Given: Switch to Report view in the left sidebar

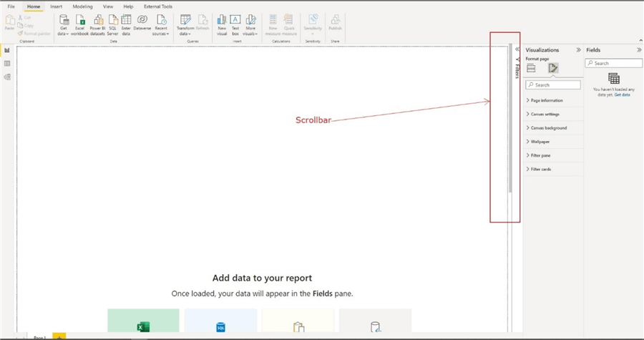Looking at the screenshot, I should (7, 50).
